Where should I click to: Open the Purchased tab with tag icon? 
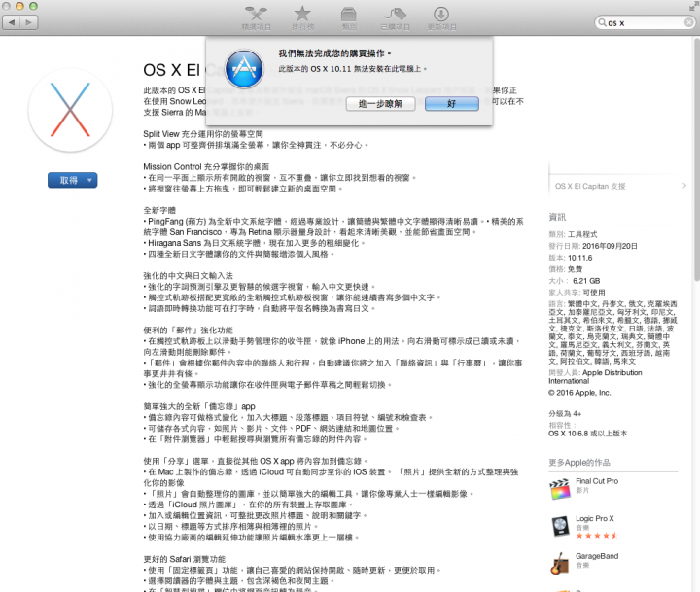click(395, 18)
